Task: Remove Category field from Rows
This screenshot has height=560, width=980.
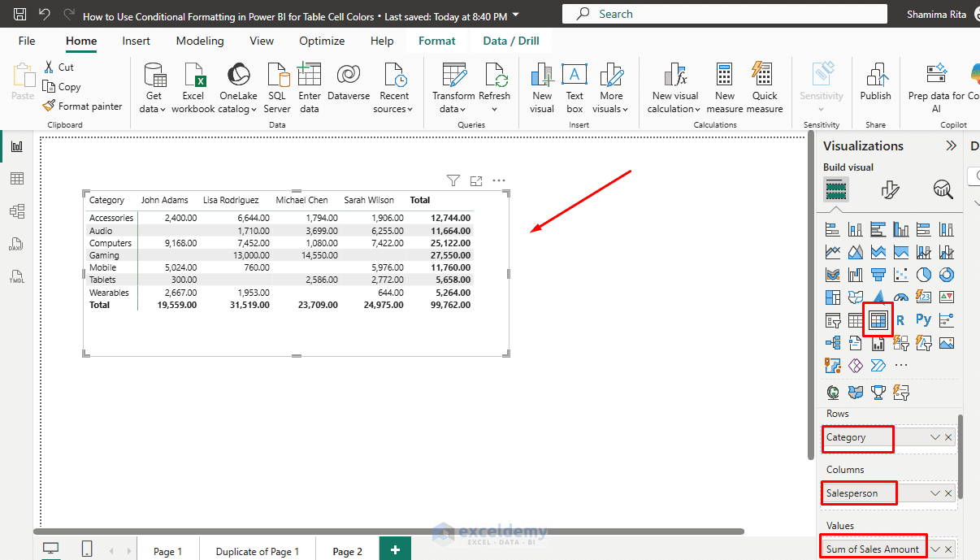Action: point(948,437)
